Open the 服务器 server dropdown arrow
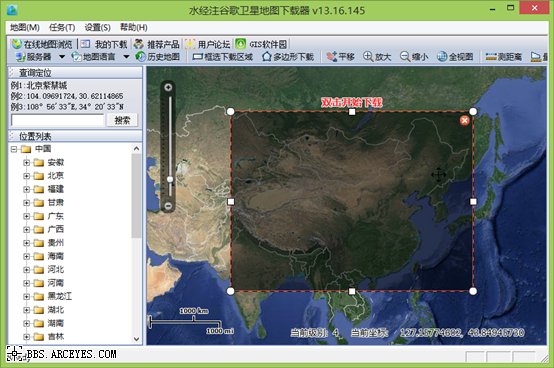 click(x=62, y=57)
